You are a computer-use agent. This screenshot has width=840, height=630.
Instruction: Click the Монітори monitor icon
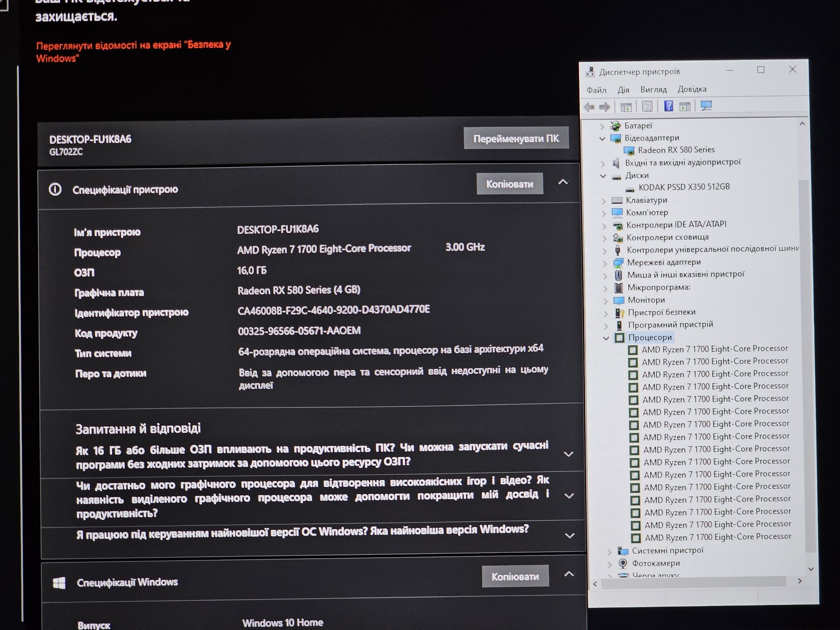click(619, 300)
